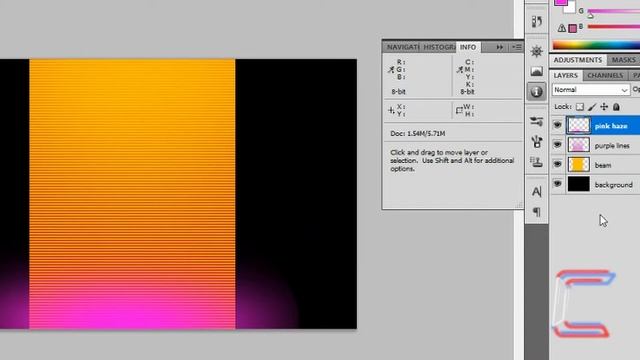Hide the purple lines layer
This screenshot has height=360, width=640.
tap(557, 144)
